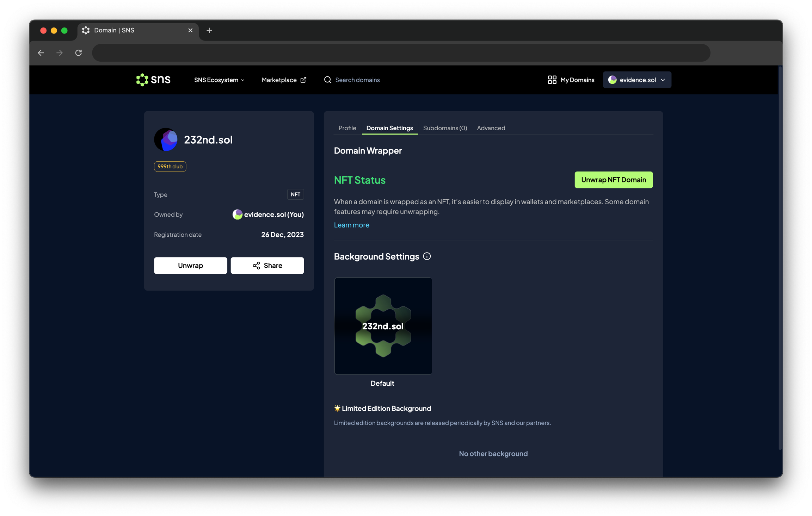Image resolution: width=812 pixels, height=516 pixels.
Task: Click the SNS logo icon
Action: [x=142, y=80]
